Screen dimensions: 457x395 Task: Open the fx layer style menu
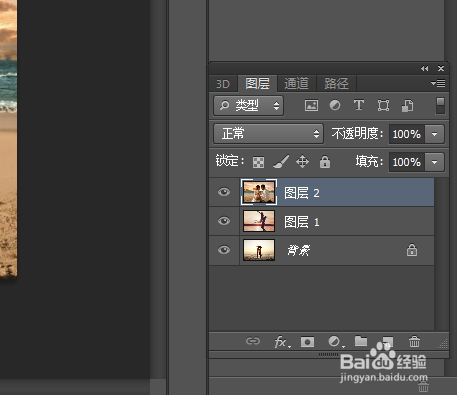(282, 342)
